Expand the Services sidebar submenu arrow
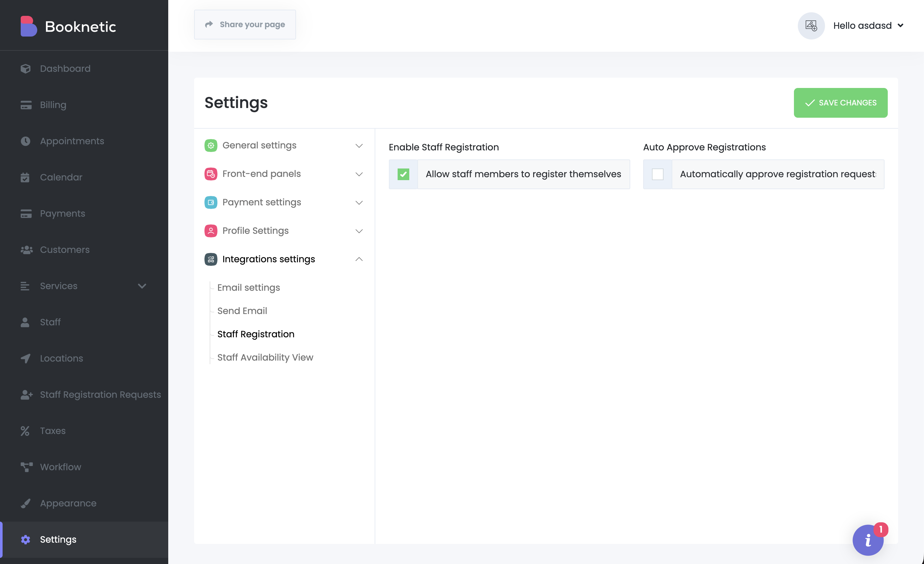 click(x=142, y=286)
